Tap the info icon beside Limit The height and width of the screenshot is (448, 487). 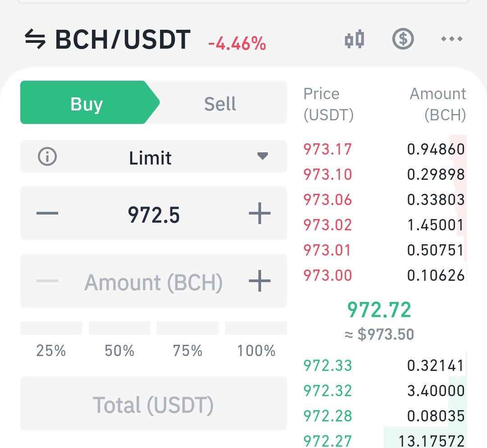coord(47,156)
